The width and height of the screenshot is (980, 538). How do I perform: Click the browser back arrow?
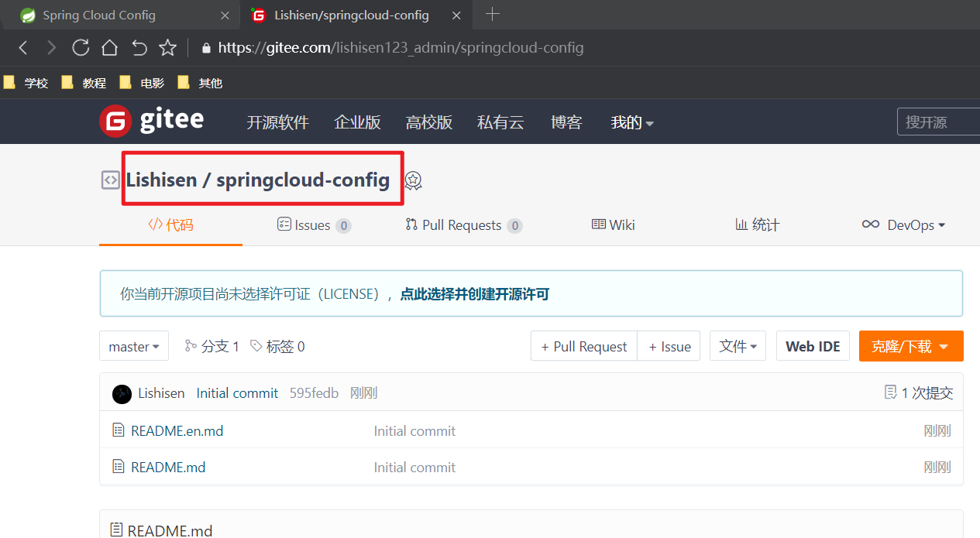pos(23,48)
